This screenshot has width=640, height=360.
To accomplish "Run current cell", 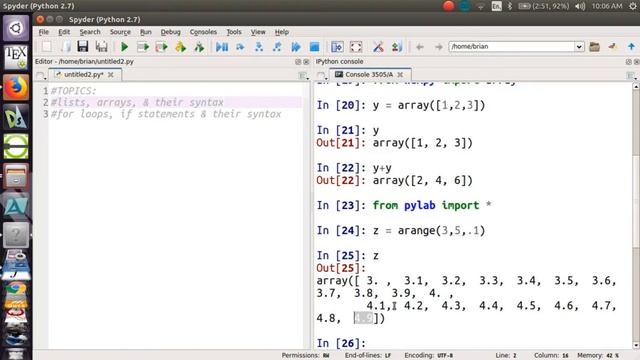I will click(143, 47).
